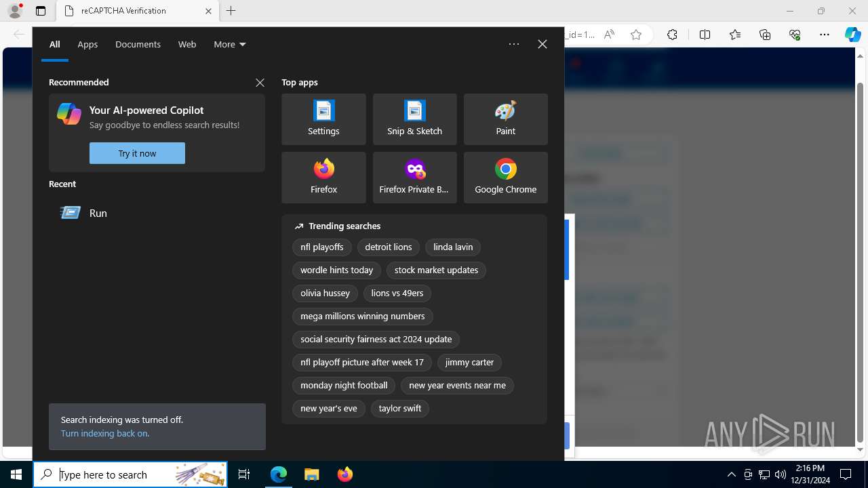The image size is (868, 488).
Task: Open Microsoft Edge from taskbar
Action: (x=279, y=474)
